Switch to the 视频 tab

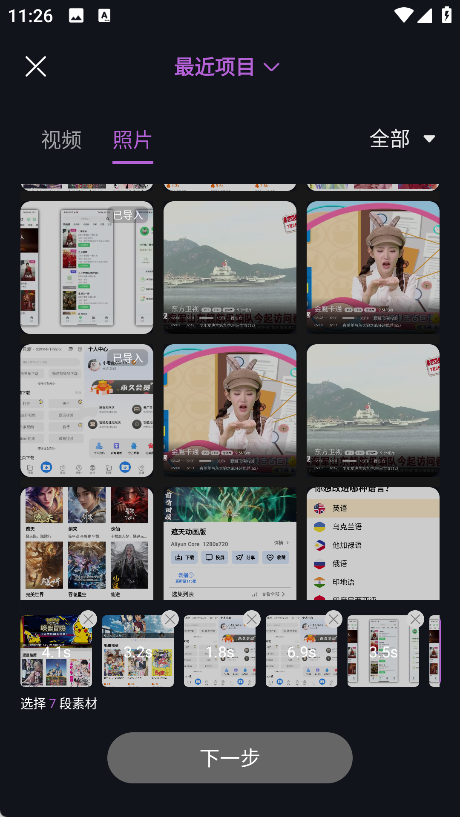click(x=61, y=140)
